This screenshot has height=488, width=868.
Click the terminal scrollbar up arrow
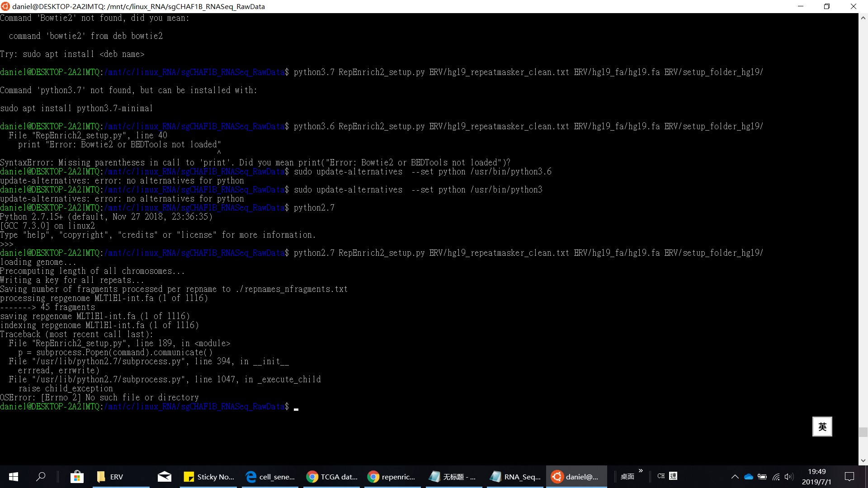[x=863, y=17]
